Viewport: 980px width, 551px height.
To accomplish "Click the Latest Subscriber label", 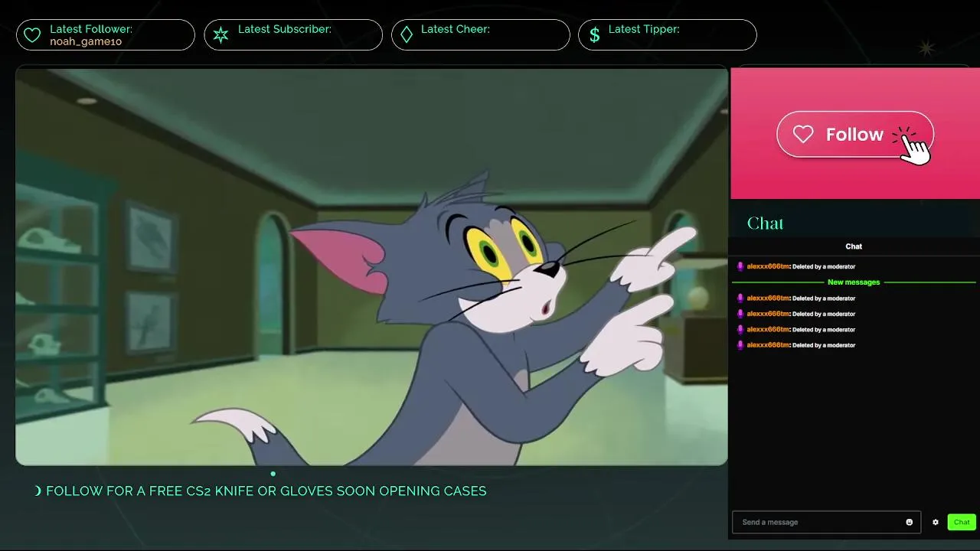I will pos(285,29).
